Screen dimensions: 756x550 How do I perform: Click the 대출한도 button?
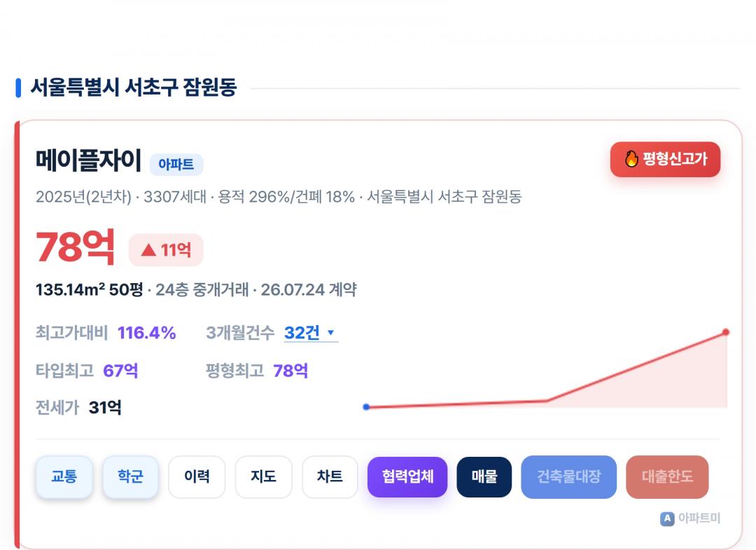[x=667, y=476]
